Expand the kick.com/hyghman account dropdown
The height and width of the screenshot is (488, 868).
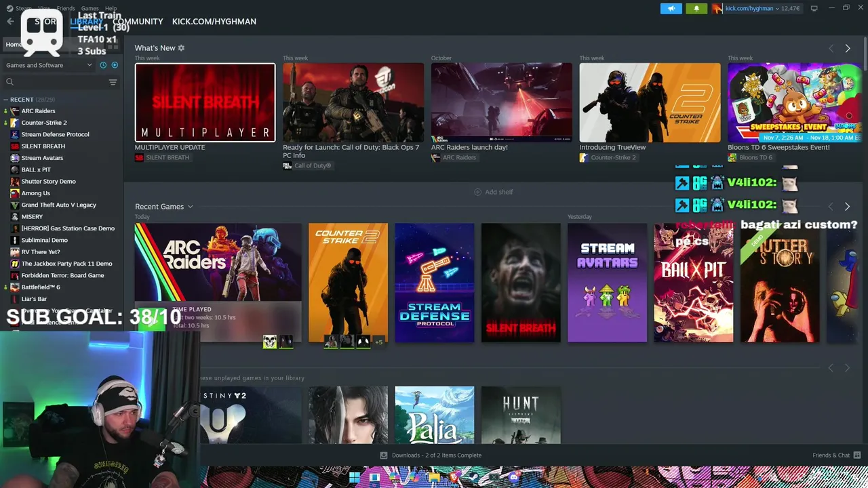pos(752,8)
